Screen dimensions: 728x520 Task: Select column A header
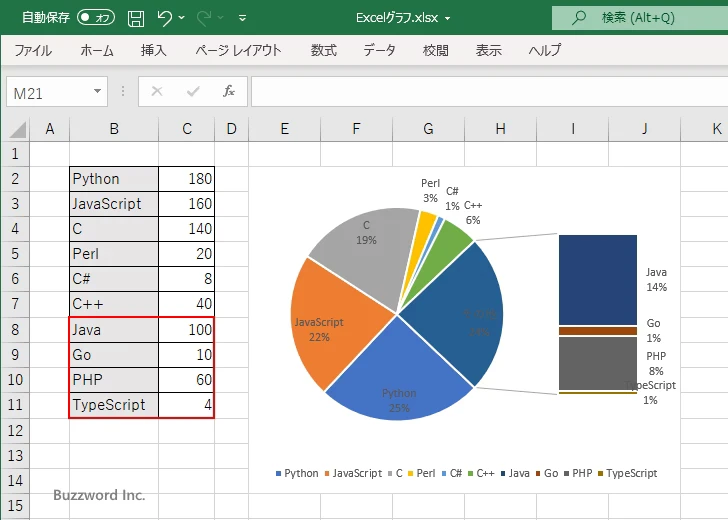coord(50,129)
